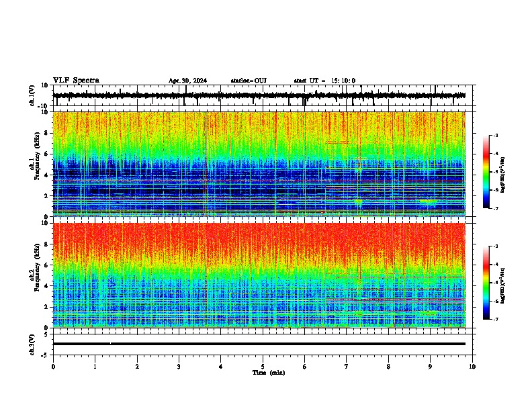Viewport: 532px width, 411px height.
Task: Click the 'station=OUI' label
Action: point(249,81)
